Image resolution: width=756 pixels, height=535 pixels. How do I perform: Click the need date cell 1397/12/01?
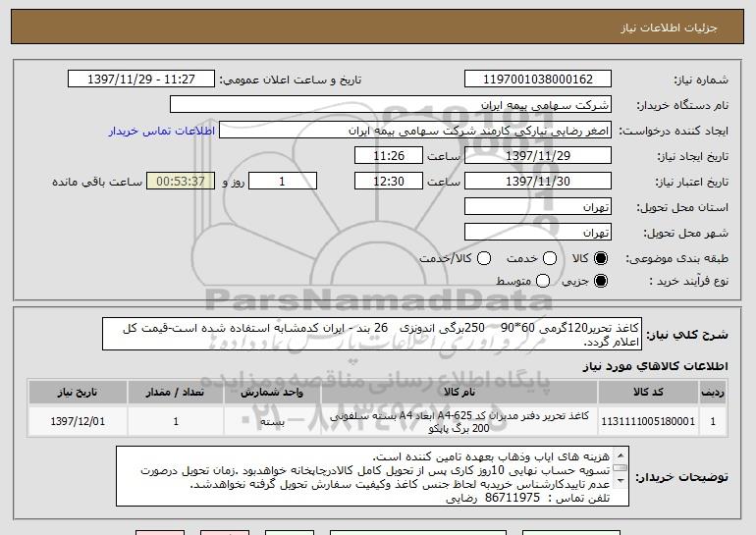coord(78,421)
